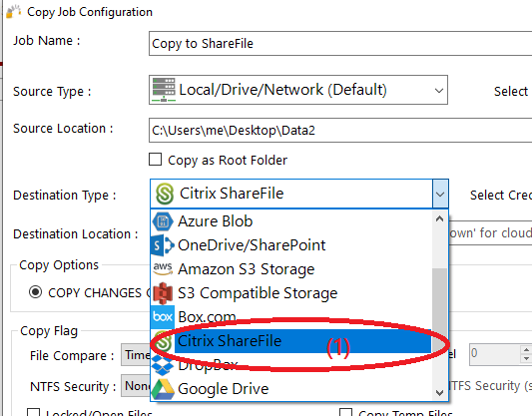Click the blue Box.com logo icon
Viewport: 532px width, 416px height.
point(163,316)
